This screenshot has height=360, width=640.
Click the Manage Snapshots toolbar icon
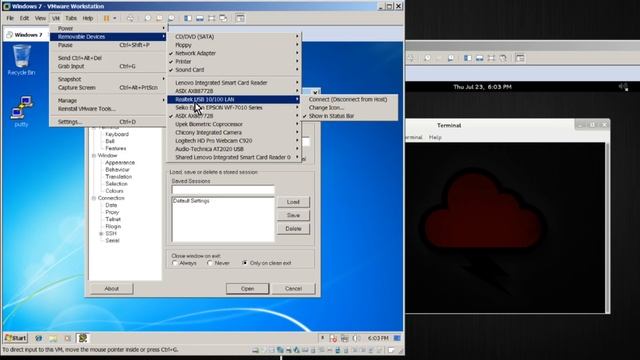point(171,18)
